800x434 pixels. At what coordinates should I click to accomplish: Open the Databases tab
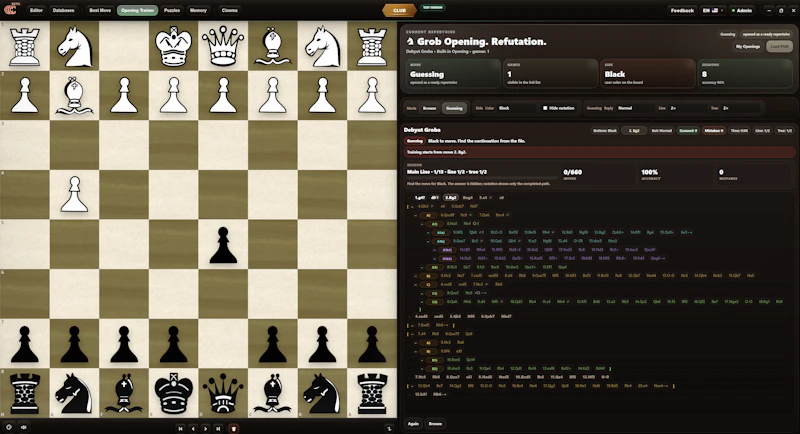point(64,10)
